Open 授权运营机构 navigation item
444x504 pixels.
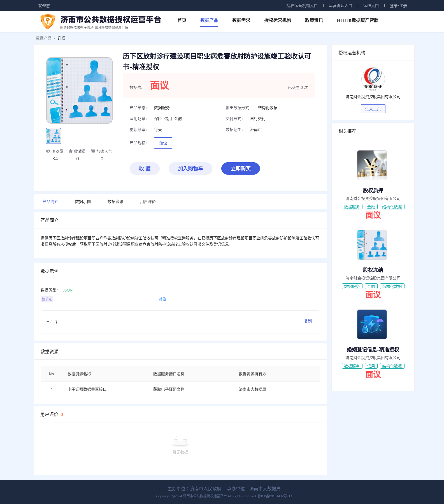coord(278,20)
